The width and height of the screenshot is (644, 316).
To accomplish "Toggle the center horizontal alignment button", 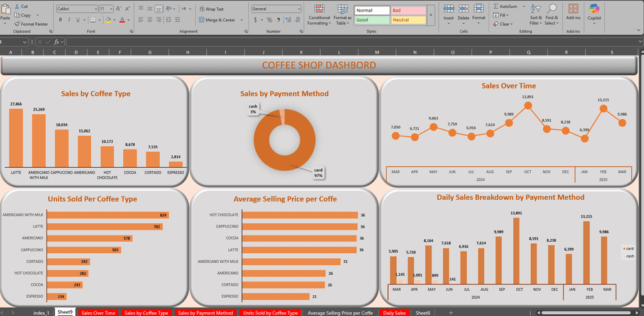I will coord(151,19).
